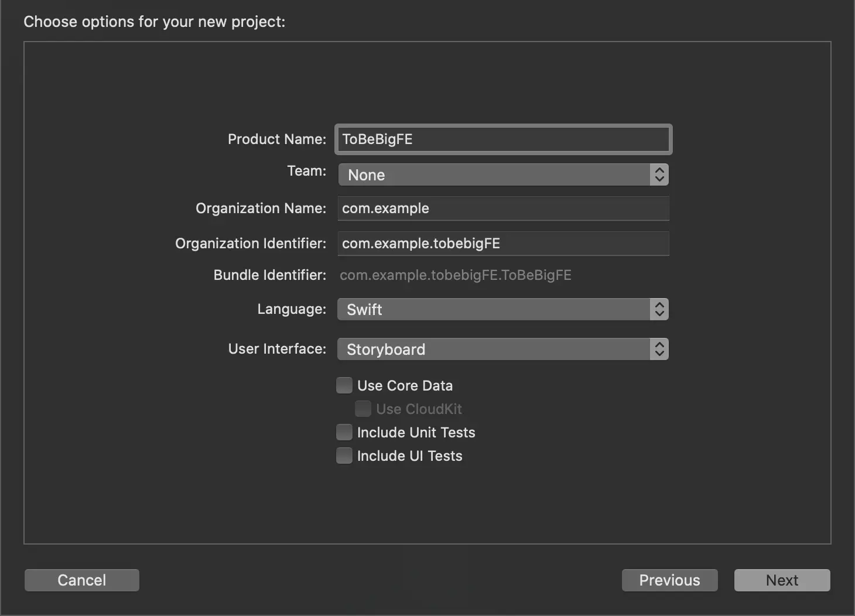The height and width of the screenshot is (616, 855).
Task: Tick the Include Unit Tests checkbox
Action: click(x=344, y=432)
